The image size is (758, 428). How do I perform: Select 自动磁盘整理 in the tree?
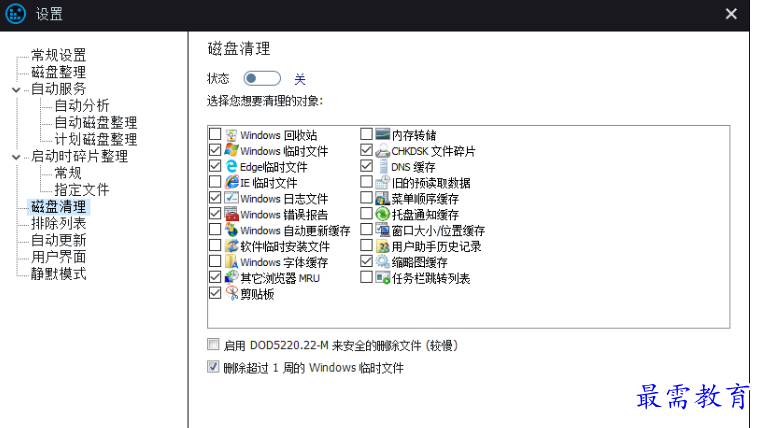tap(96, 122)
